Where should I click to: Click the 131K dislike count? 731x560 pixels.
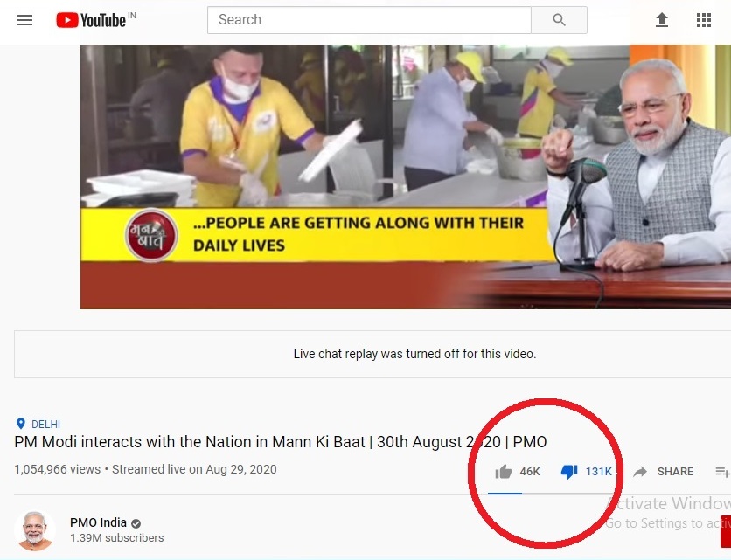[x=599, y=472]
